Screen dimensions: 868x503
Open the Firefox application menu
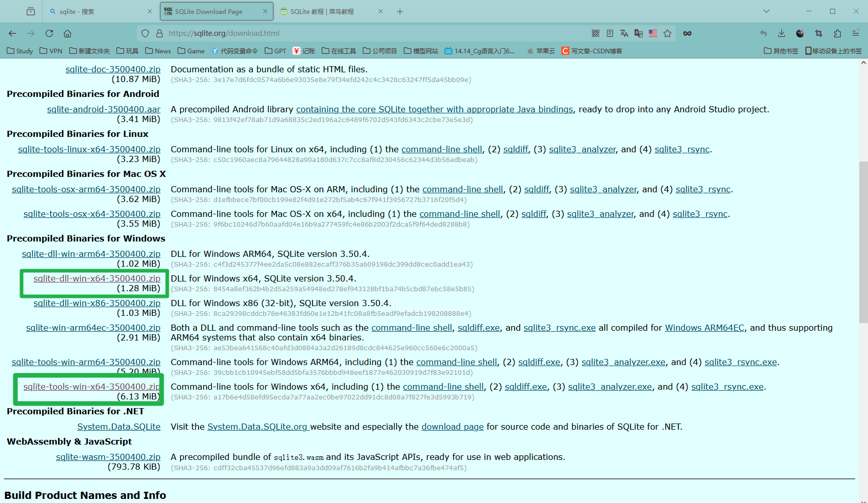click(856, 33)
